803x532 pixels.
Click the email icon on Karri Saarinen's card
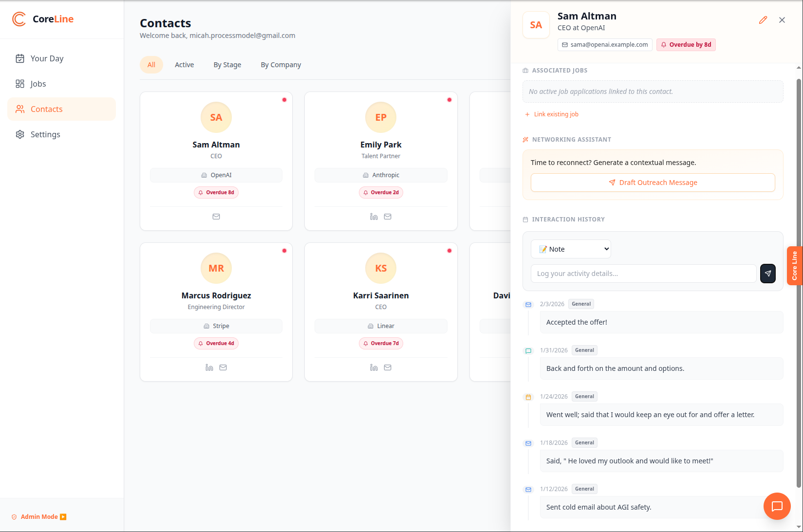(x=388, y=367)
